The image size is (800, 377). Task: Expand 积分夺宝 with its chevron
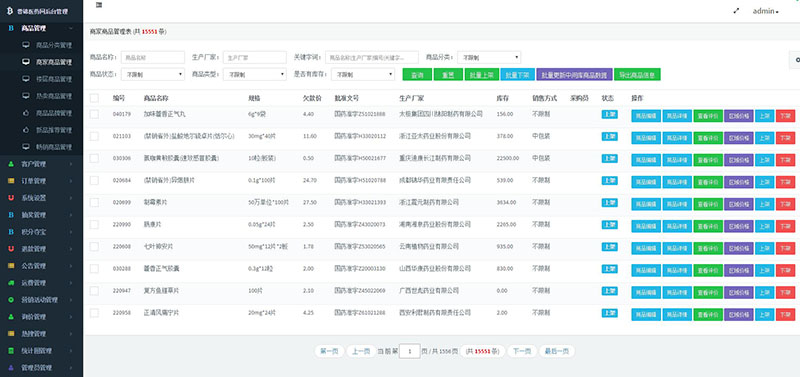click(71, 232)
